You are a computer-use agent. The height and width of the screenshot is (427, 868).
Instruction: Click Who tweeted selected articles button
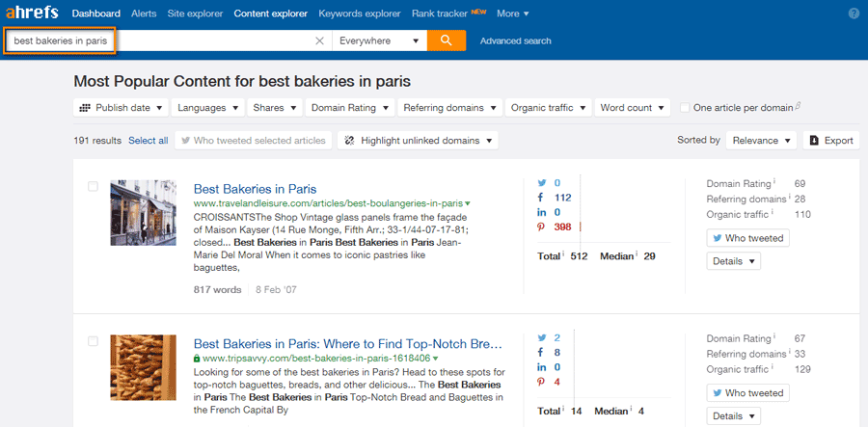pyautogui.click(x=254, y=141)
